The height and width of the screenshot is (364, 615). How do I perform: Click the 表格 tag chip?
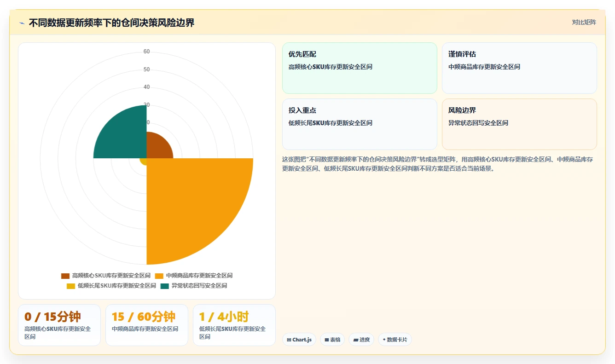click(332, 340)
